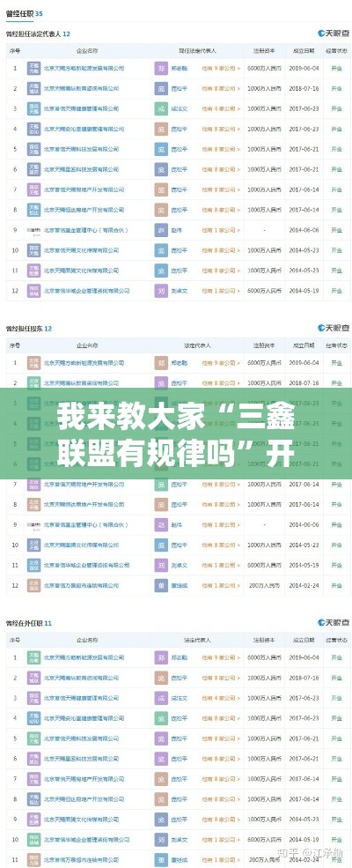Viewport: 352px width, 868px height.
Task: Open 他有 1 家公司 link in 曾经担任法定代表人 row 9
Action: click(221, 230)
